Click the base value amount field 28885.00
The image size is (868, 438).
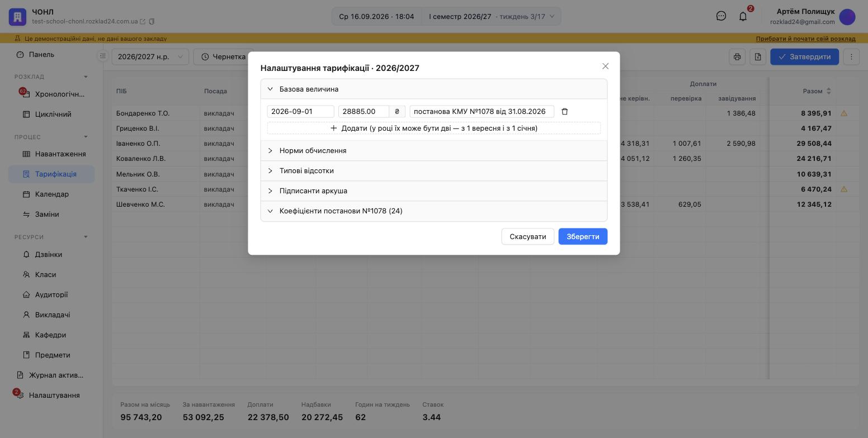[364, 111]
